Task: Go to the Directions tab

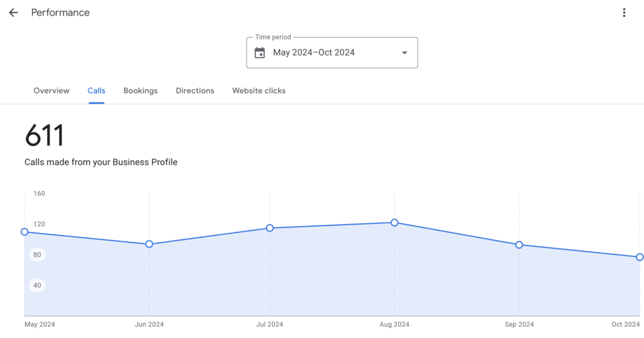Action: point(195,90)
